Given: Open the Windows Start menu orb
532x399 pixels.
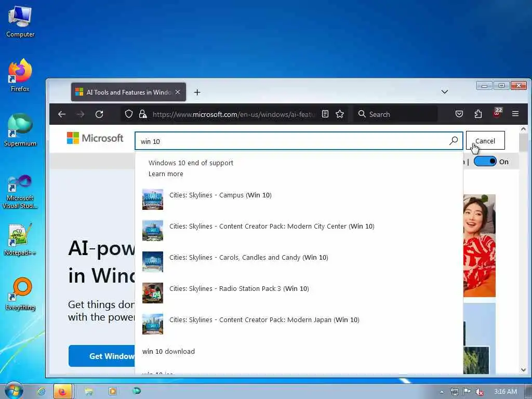Looking at the screenshot, I should [14, 391].
